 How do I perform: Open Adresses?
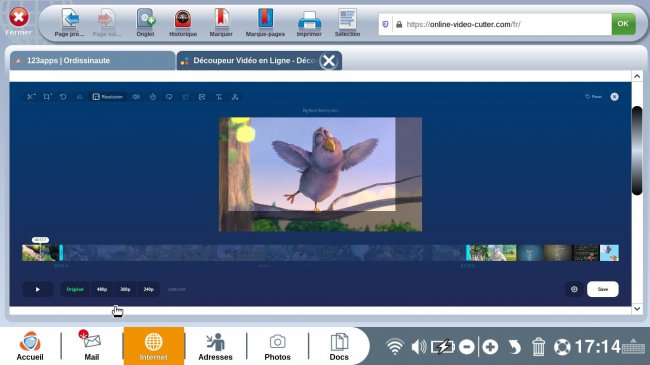coord(215,346)
